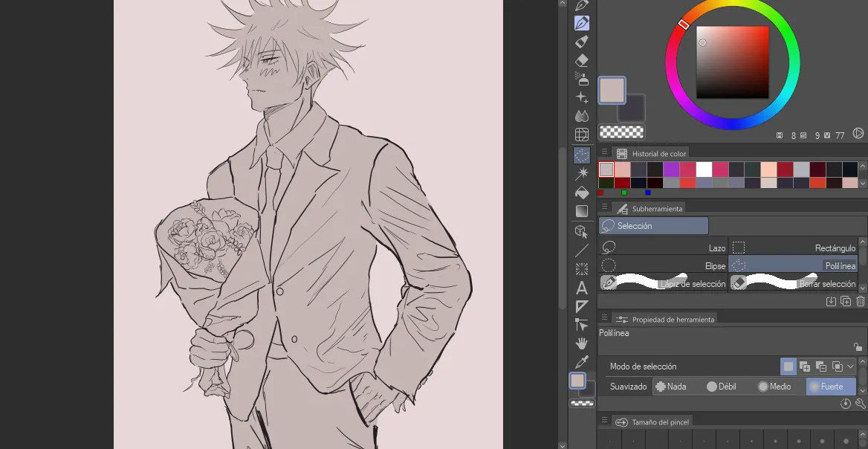
Task: Open the Subherramienta panel menu
Action: coord(604,207)
